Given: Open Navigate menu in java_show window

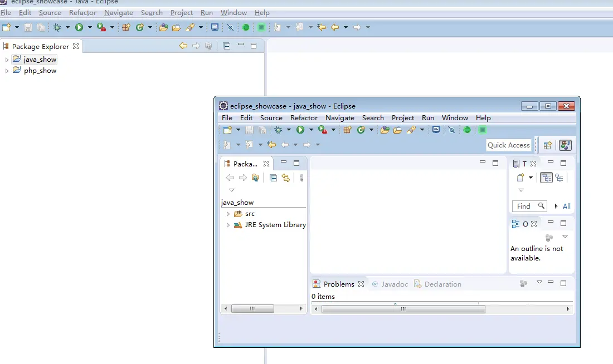Looking at the screenshot, I should click(340, 117).
